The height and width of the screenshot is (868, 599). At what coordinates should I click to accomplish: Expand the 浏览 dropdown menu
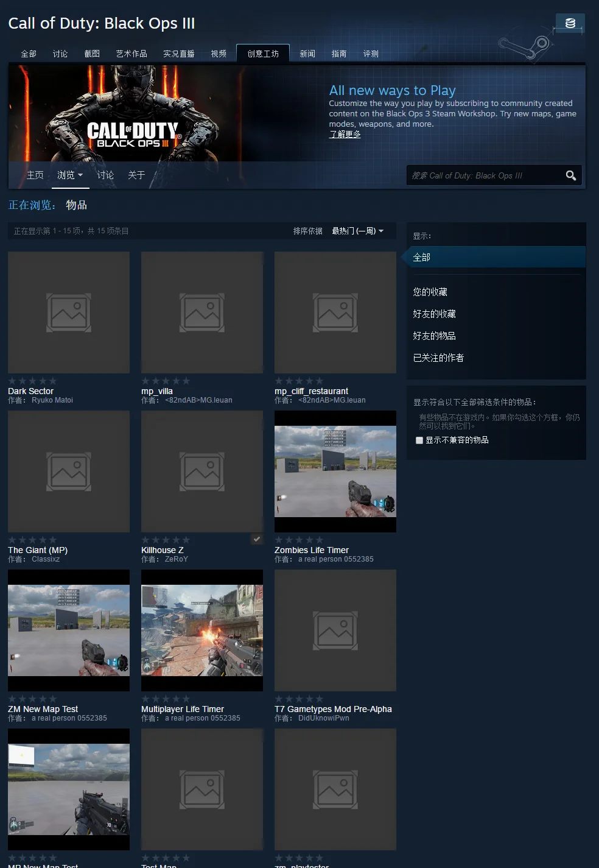point(70,175)
